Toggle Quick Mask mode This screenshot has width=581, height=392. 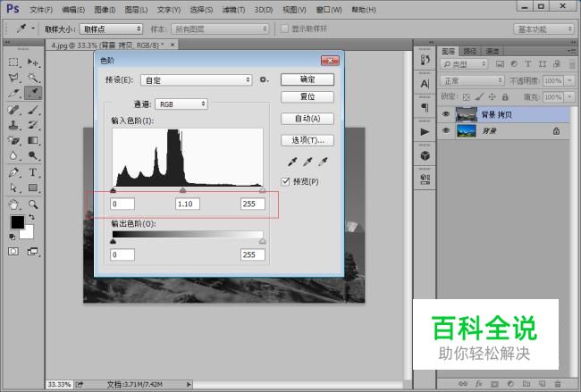coord(13,252)
